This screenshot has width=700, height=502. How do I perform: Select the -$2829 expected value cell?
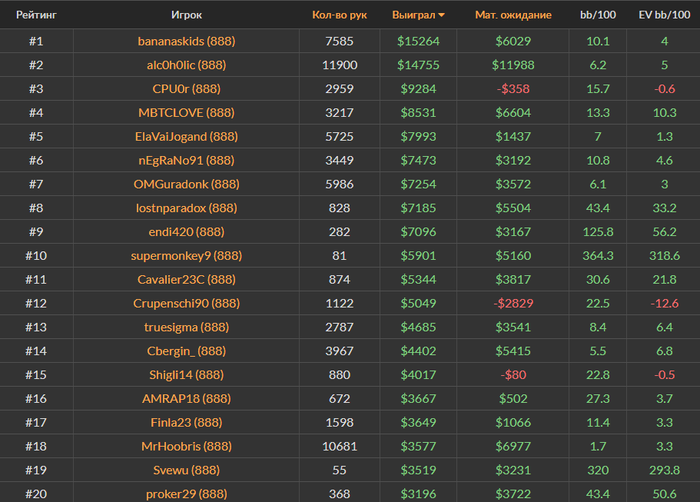(513, 303)
